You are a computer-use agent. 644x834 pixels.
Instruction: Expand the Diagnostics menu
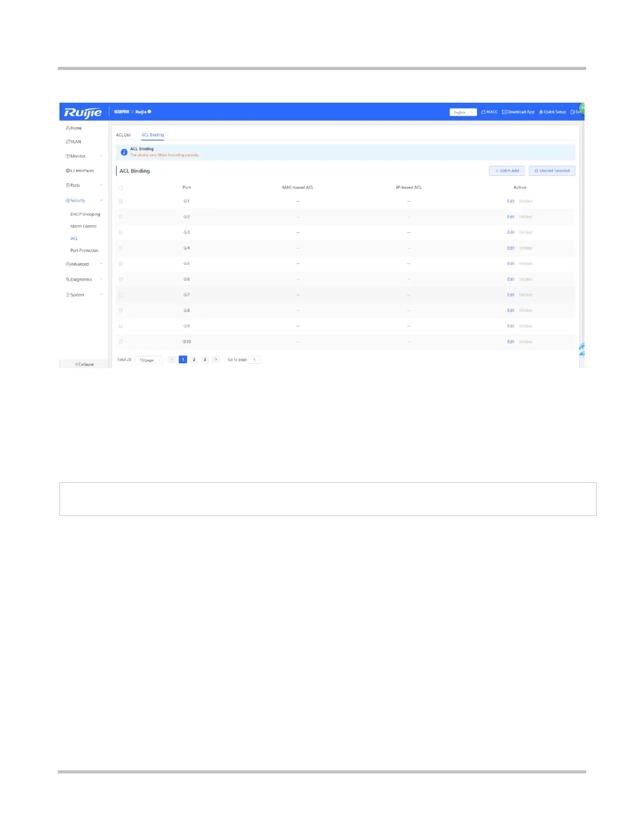(84, 280)
